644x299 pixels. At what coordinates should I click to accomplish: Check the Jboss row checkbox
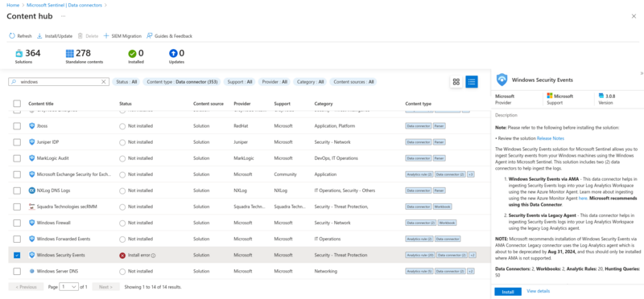pyautogui.click(x=17, y=126)
